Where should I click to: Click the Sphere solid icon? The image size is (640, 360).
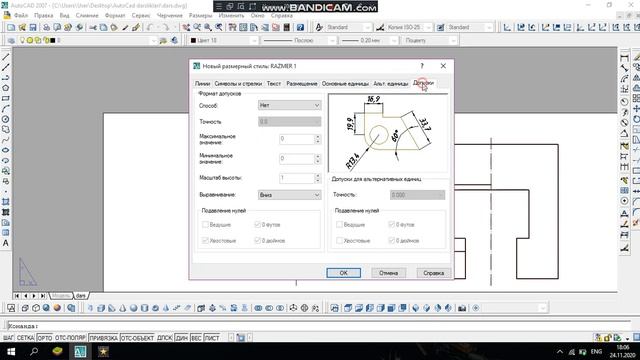tap(133, 308)
